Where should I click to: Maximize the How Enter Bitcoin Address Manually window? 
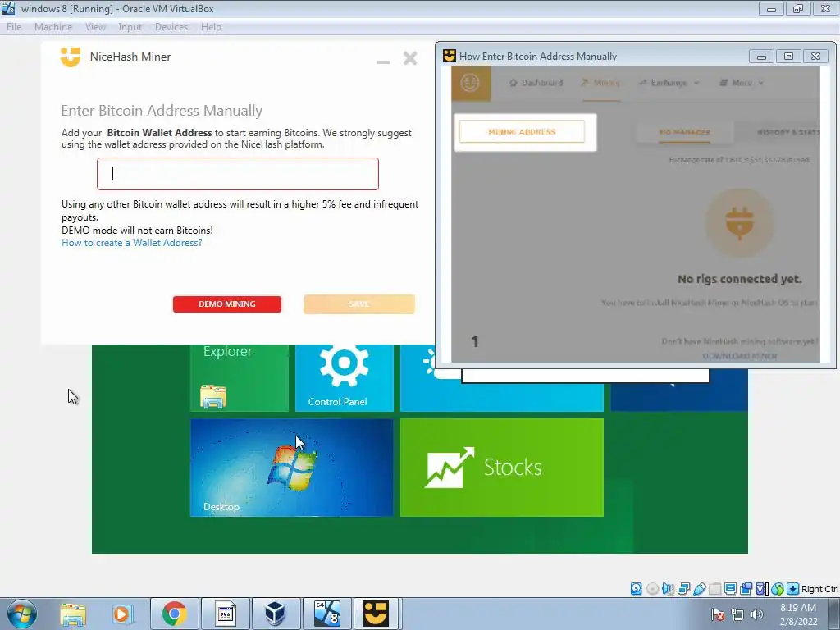[x=788, y=57]
